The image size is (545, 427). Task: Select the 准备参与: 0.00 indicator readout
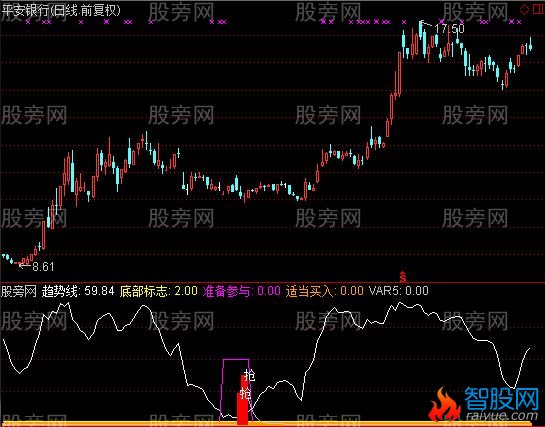[x=242, y=291]
